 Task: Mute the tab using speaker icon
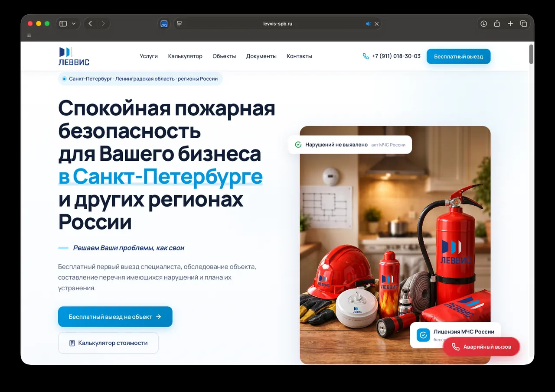tap(369, 24)
